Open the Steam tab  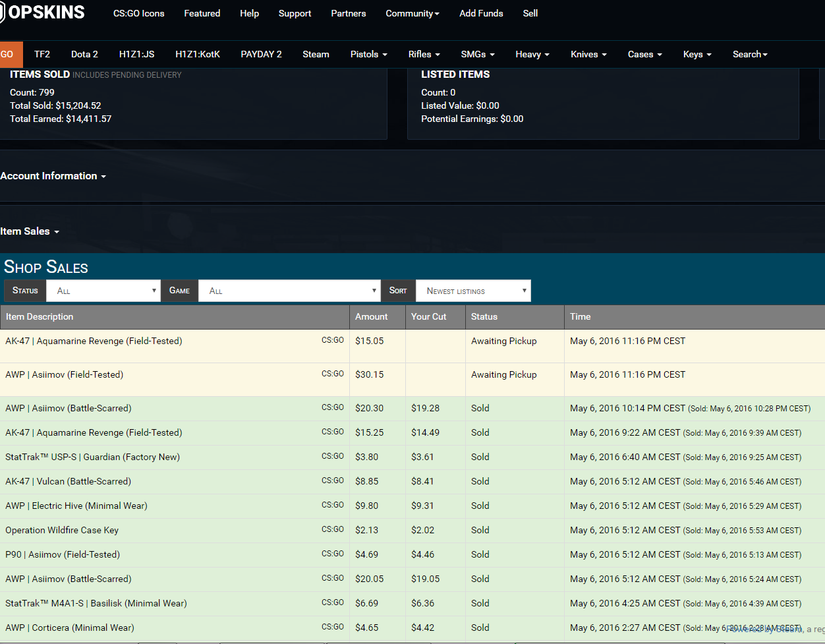click(x=316, y=54)
